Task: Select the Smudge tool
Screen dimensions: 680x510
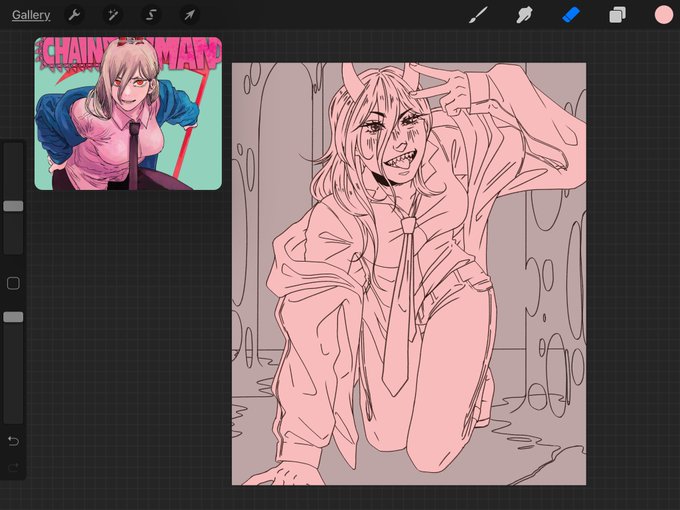Action: tap(524, 15)
